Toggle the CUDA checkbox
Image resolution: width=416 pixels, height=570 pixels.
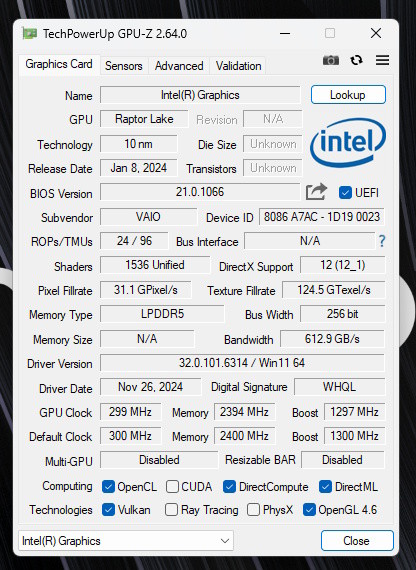point(172,486)
